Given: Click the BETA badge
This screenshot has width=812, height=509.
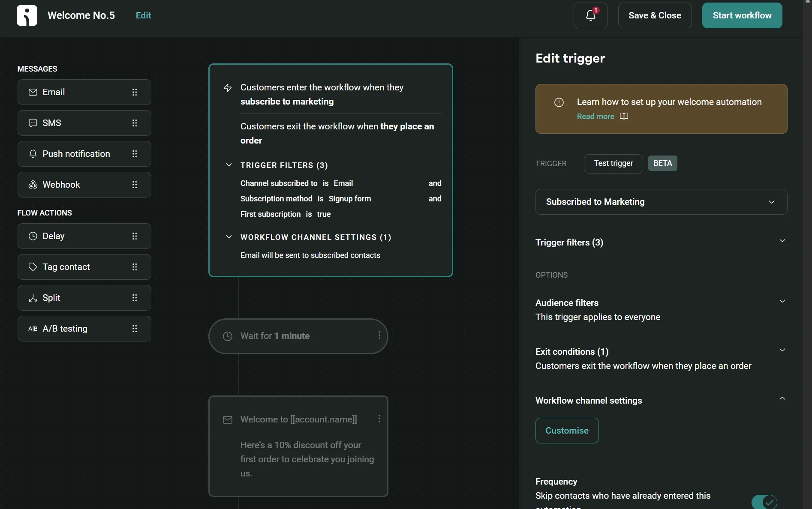Looking at the screenshot, I should [662, 163].
